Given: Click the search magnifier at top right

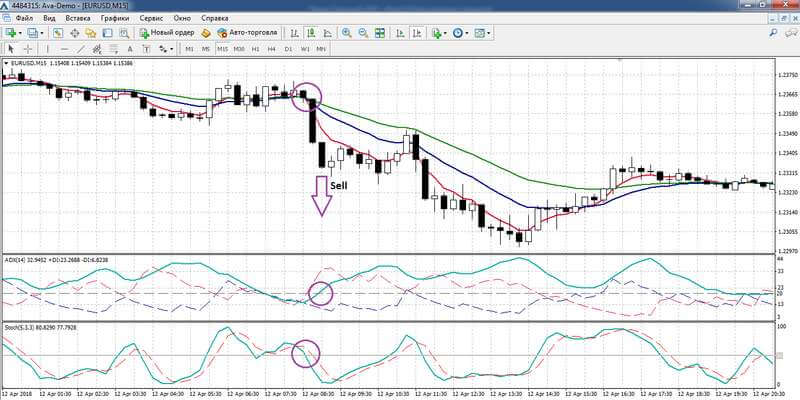Looking at the screenshot, I should point(773,33).
